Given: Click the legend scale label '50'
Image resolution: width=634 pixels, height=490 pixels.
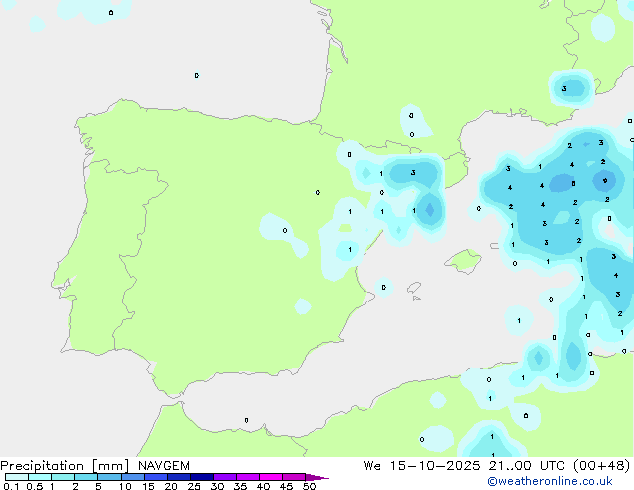Looking at the screenshot, I should point(310,486).
